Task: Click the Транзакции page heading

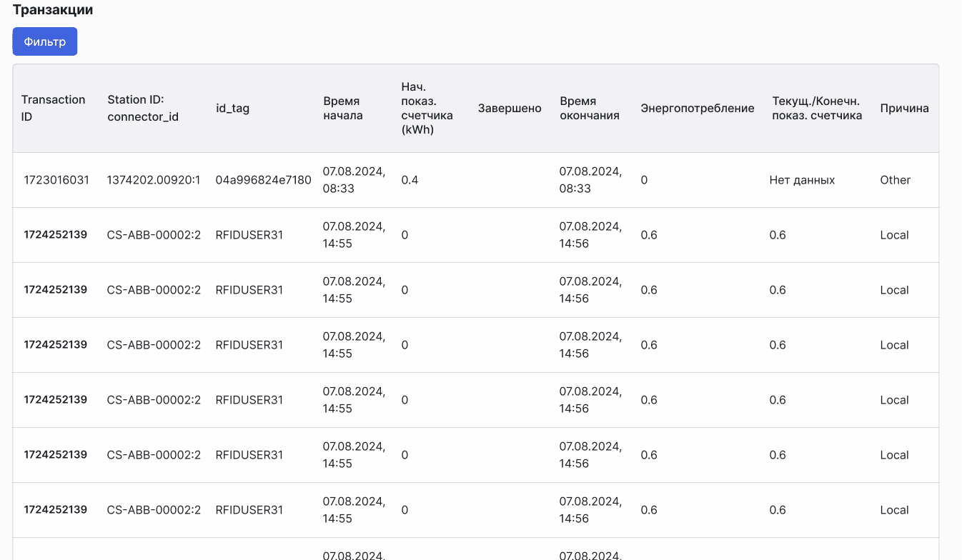Action: click(53, 10)
